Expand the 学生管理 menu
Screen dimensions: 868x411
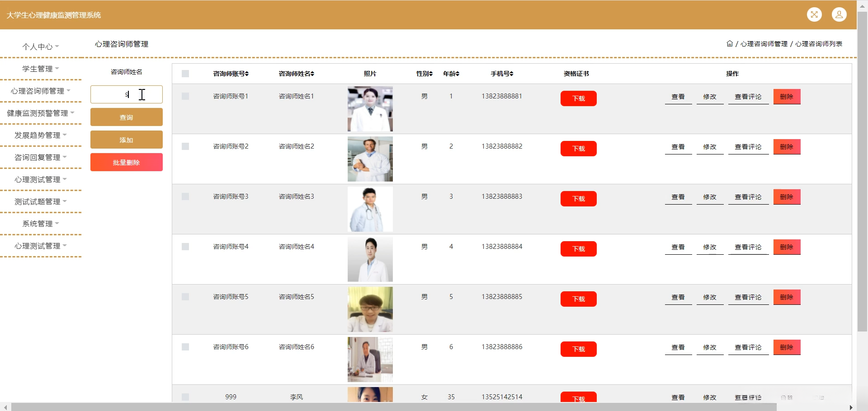[x=41, y=69]
